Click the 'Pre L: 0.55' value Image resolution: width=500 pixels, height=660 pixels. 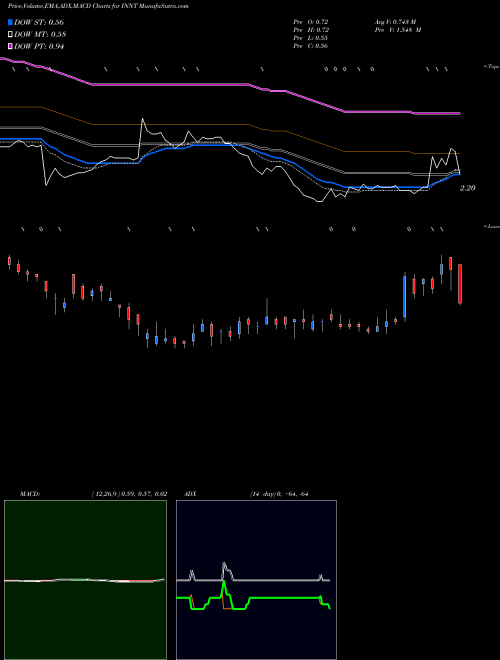click(x=311, y=38)
